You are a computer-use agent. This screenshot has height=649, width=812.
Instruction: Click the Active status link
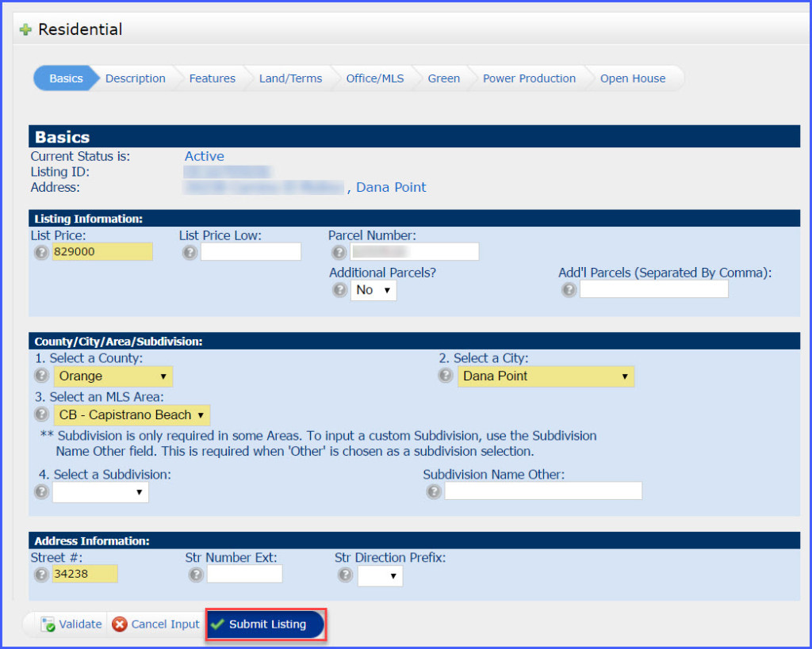[x=204, y=156]
